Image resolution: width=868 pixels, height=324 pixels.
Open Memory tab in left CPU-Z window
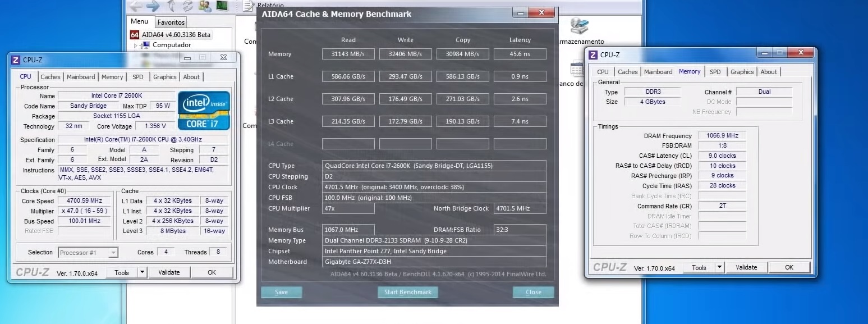pos(112,77)
